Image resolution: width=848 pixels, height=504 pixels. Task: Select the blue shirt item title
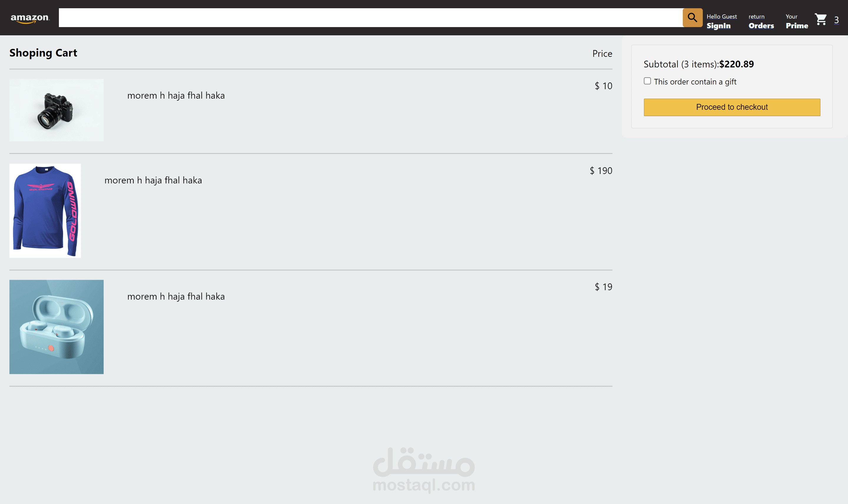coord(153,180)
